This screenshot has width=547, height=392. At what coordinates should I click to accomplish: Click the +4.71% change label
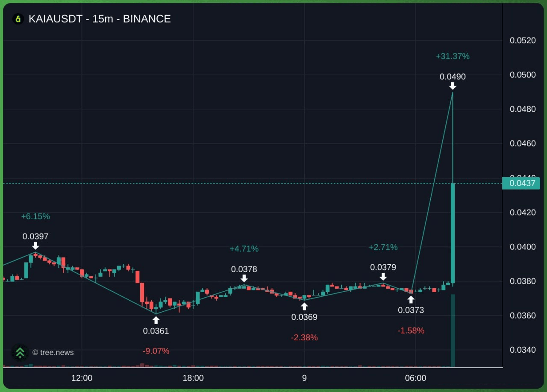(244, 249)
